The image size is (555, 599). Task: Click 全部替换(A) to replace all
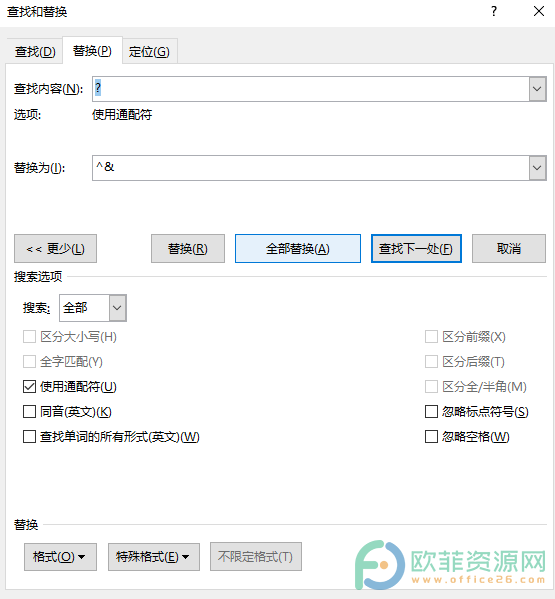tap(298, 249)
